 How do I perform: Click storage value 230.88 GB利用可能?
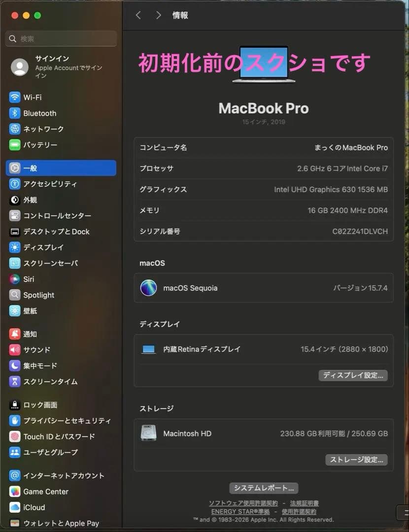[x=312, y=433]
